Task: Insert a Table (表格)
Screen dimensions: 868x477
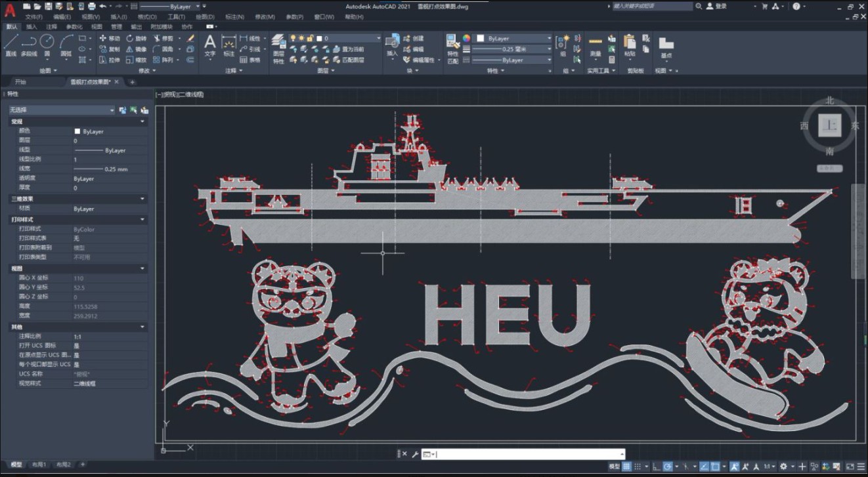Action: click(250, 60)
